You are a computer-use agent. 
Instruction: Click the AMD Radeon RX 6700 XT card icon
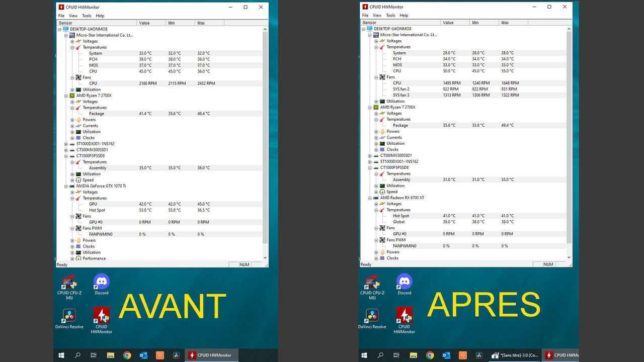click(x=376, y=198)
